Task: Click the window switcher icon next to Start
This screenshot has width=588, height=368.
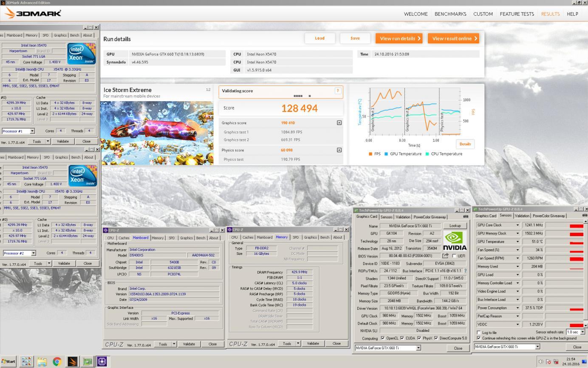Action: point(26,362)
